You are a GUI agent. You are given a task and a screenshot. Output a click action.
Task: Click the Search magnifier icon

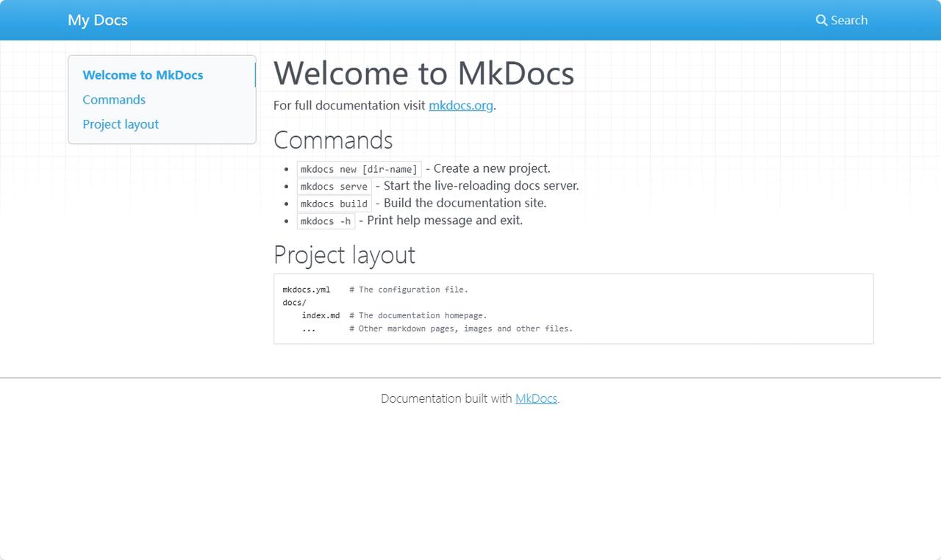[x=822, y=21]
